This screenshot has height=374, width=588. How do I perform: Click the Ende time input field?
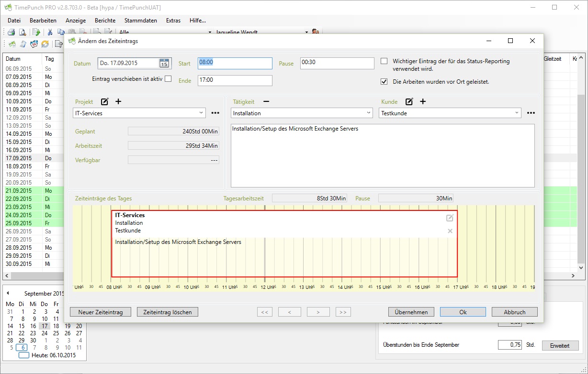(235, 80)
